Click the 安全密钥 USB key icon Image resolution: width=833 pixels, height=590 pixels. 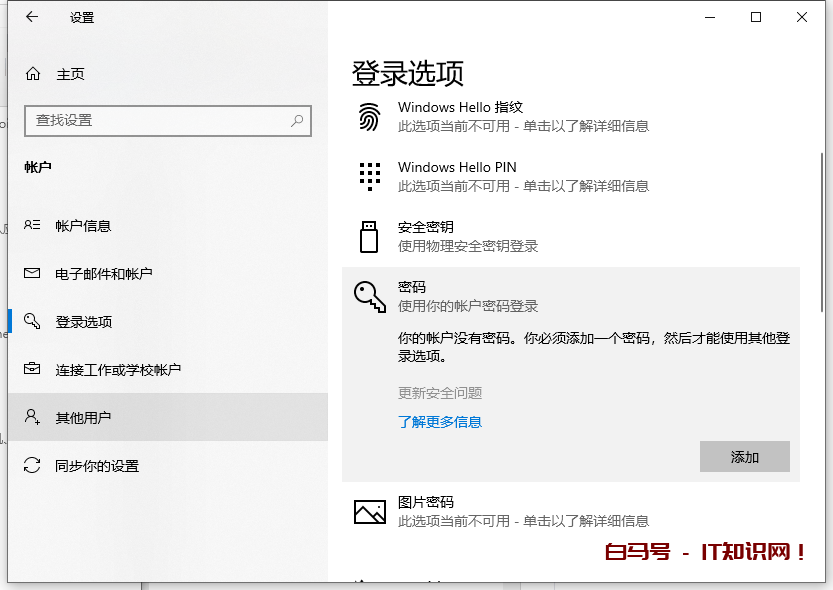370,236
